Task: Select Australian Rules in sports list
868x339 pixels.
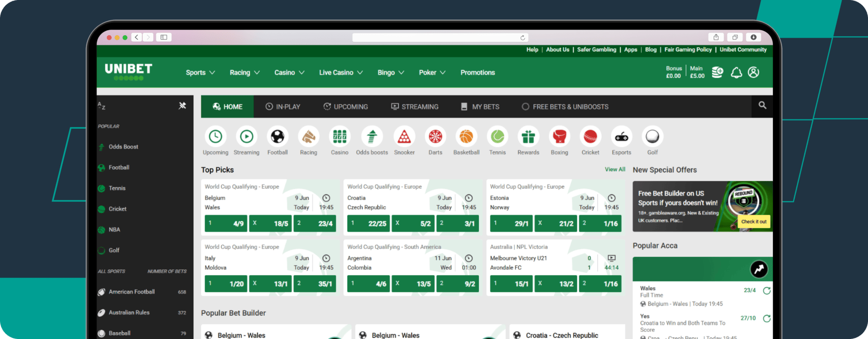Action: point(142,313)
